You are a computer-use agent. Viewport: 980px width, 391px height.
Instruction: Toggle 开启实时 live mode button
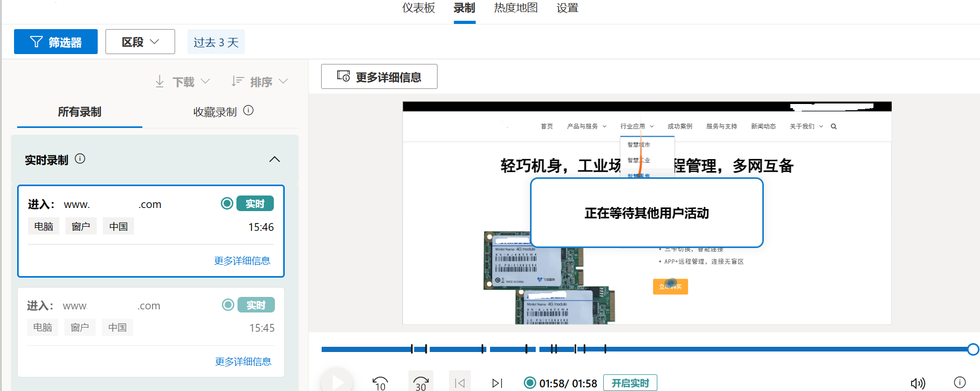click(x=630, y=383)
